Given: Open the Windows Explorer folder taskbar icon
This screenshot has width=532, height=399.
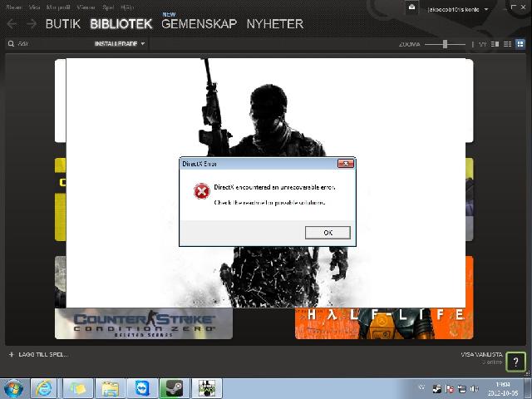Looking at the screenshot, I should (x=110, y=389).
